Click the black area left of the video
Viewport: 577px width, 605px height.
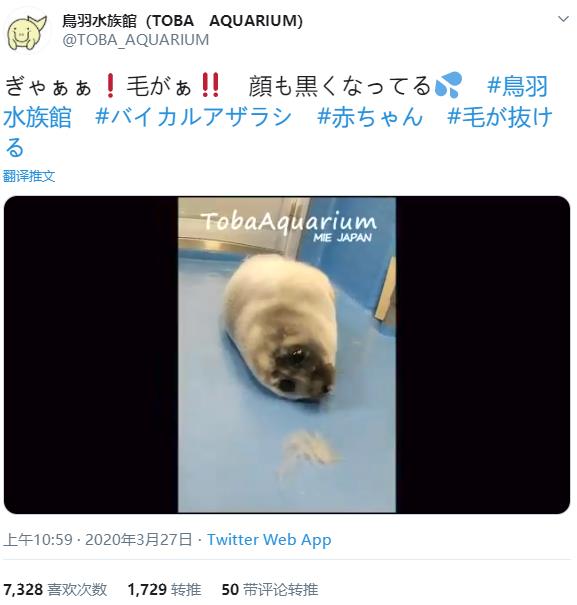click(91, 355)
